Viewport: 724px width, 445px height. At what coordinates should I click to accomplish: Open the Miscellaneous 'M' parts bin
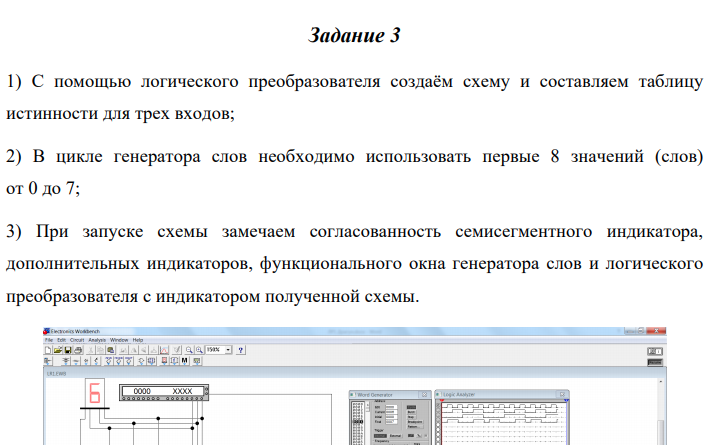184,361
